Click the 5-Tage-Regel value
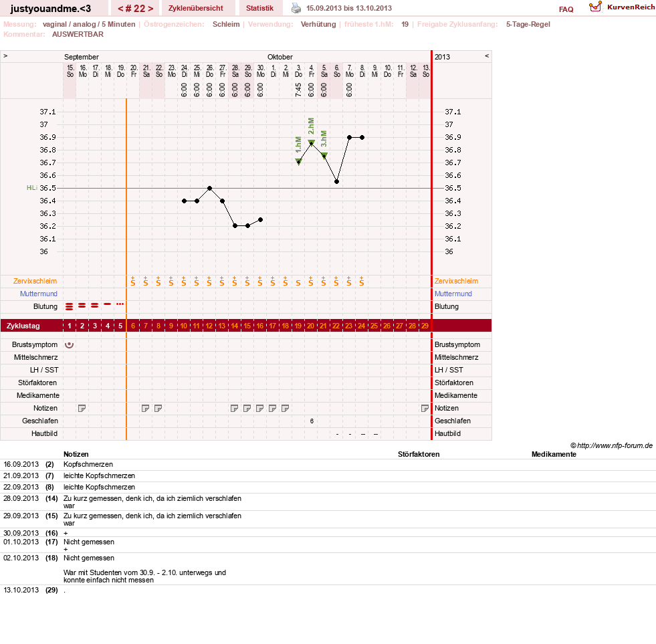 528,24
